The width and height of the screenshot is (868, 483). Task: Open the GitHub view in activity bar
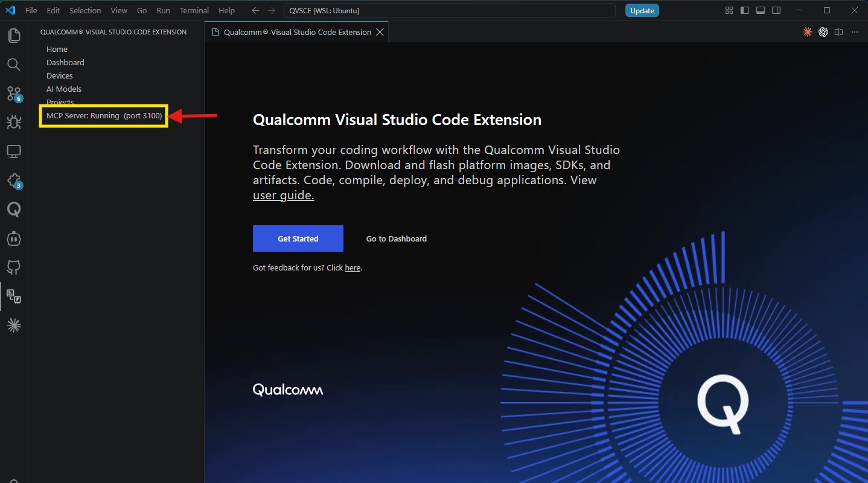pyautogui.click(x=14, y=267)
